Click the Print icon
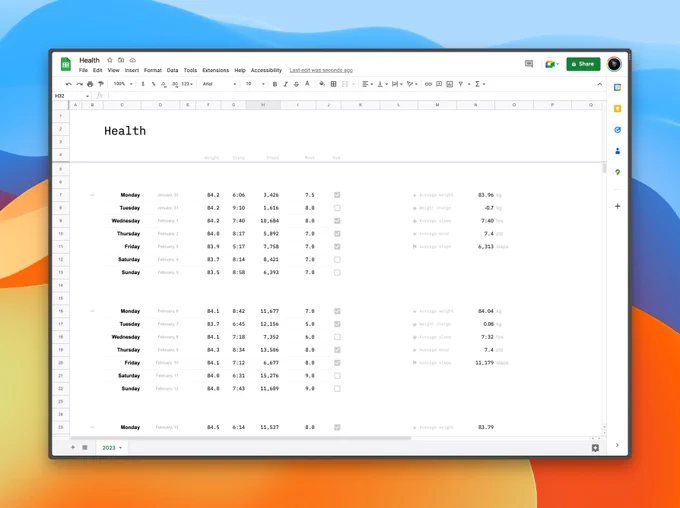Image resolution: width=680 pixels, height=508 pixels. [90, 84]
